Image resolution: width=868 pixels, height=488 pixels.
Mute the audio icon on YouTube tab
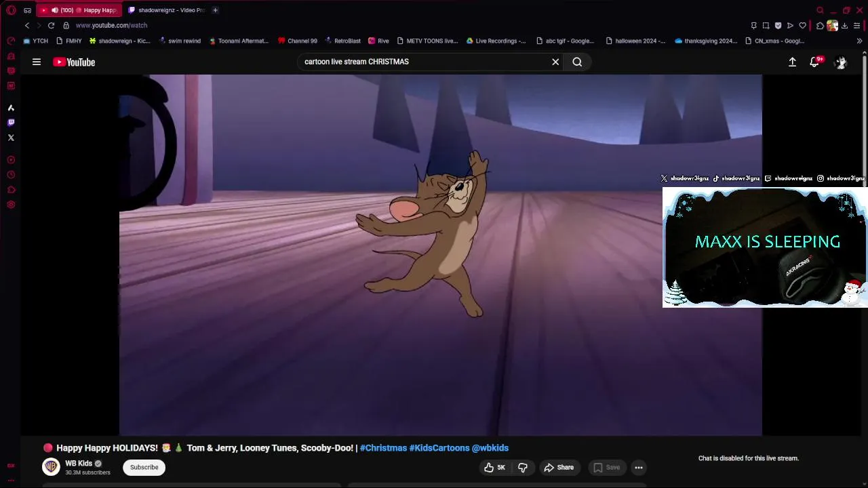point(55,10)
